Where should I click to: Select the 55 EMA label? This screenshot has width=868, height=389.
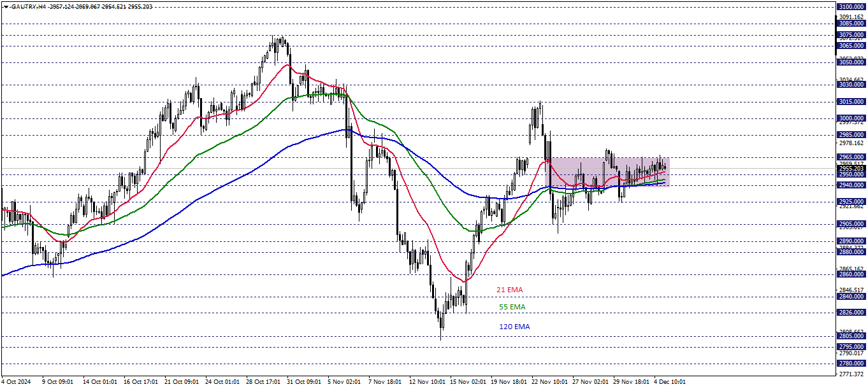[x=512, y=307]
